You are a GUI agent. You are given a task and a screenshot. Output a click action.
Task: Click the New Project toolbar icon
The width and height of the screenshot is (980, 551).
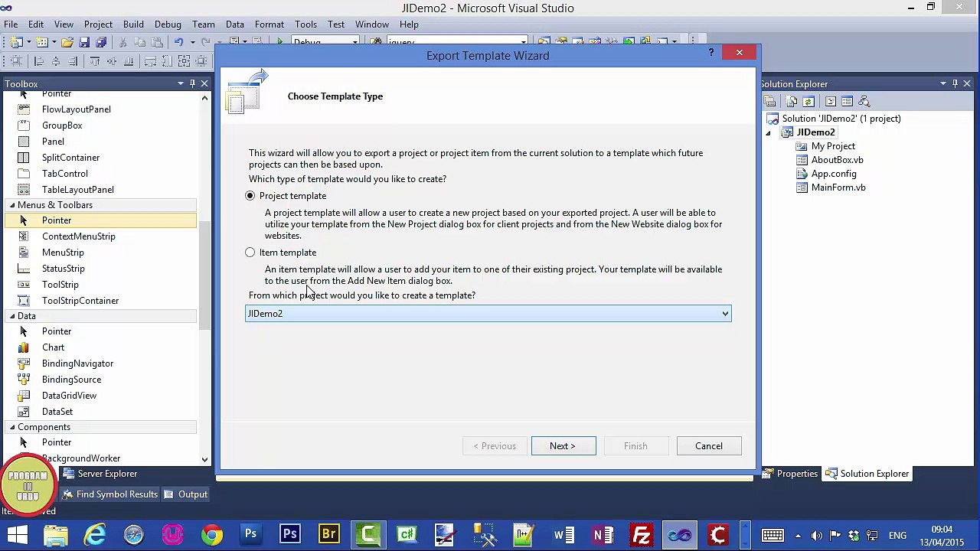coord(17,42)
